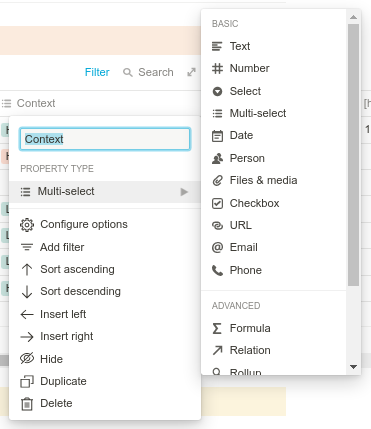The height and width of the screenshot is (429, 371).
Task: Focus the Context property name field
Action: pos(105,139)
